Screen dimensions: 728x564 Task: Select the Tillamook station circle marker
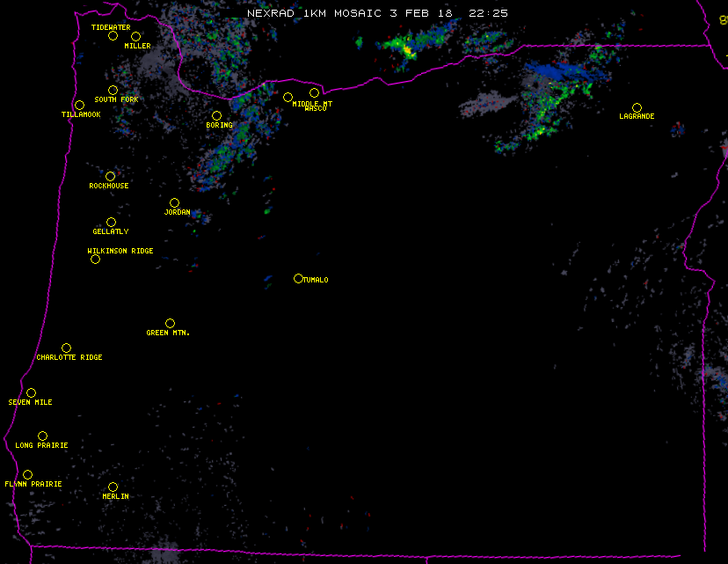[79, 106]
